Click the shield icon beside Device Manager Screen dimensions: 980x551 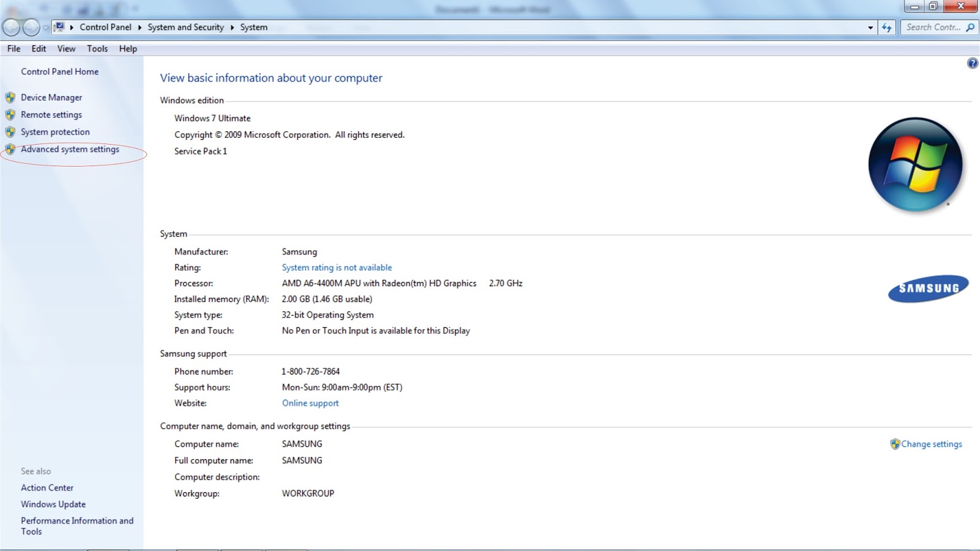(x=10, y=97)
